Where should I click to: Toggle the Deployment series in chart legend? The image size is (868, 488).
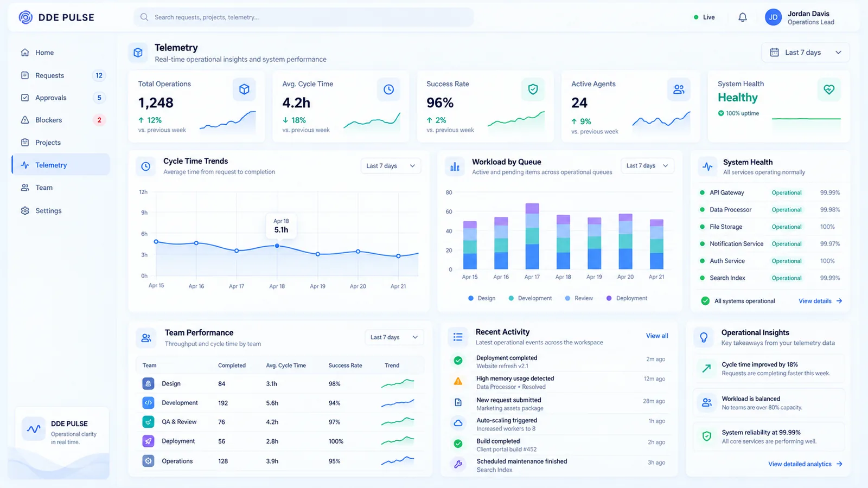pos(627,298)
